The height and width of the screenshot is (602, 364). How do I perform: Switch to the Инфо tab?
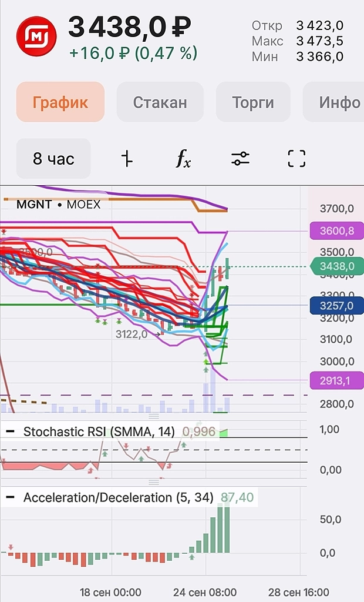click(333, 102)
